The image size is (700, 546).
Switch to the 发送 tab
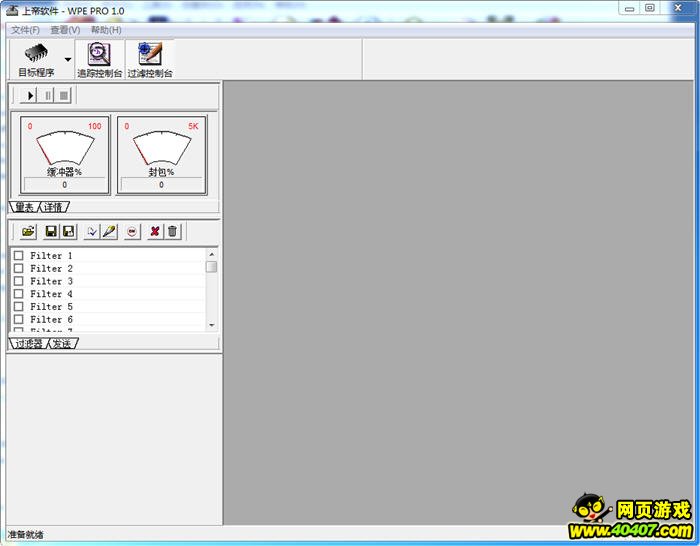[63, 343]
